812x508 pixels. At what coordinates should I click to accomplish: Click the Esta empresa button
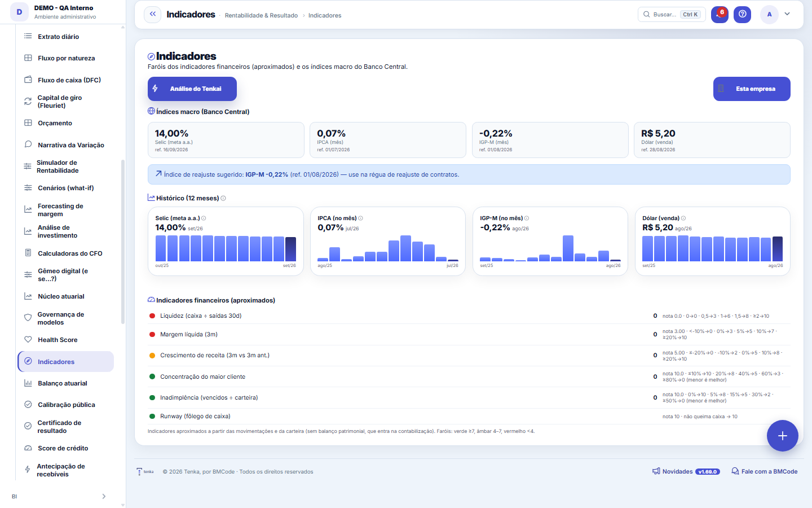[x=752, y=89]
